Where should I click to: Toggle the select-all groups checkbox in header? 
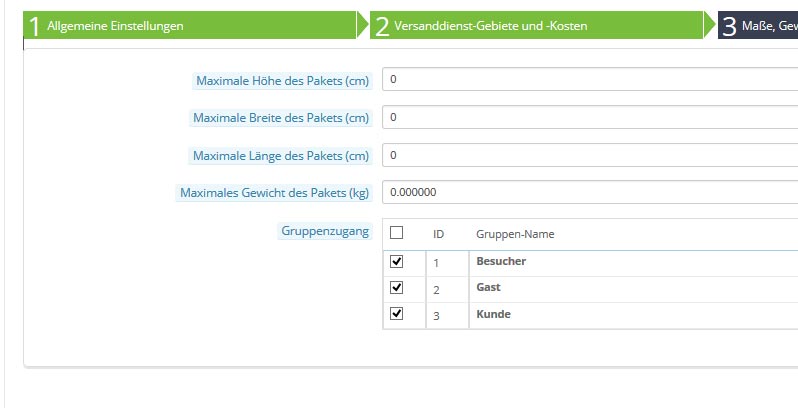coord(396,233)
